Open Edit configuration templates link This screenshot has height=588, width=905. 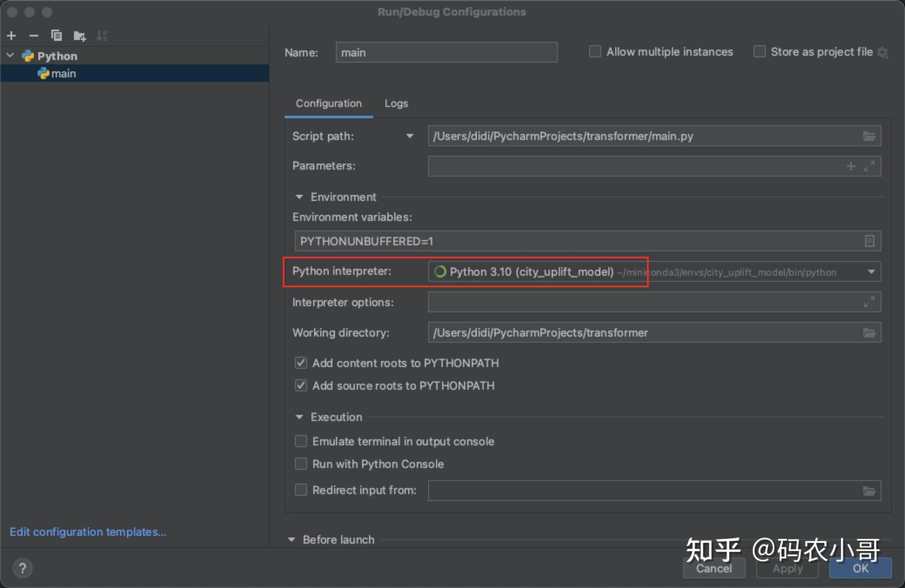click(x=88, y=532)
